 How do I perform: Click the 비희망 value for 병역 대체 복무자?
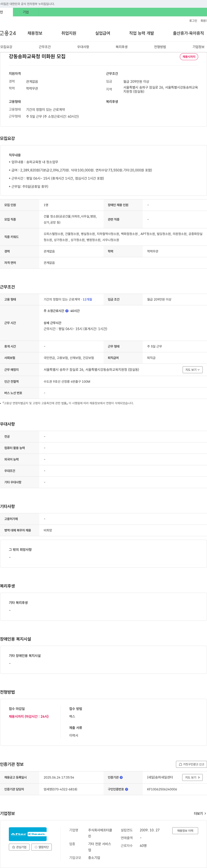(47, 530)
